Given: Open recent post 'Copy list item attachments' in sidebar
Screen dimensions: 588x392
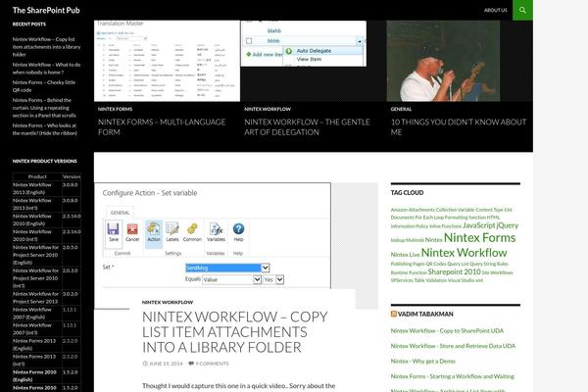Looking at the screenshot, I should 46,46.
